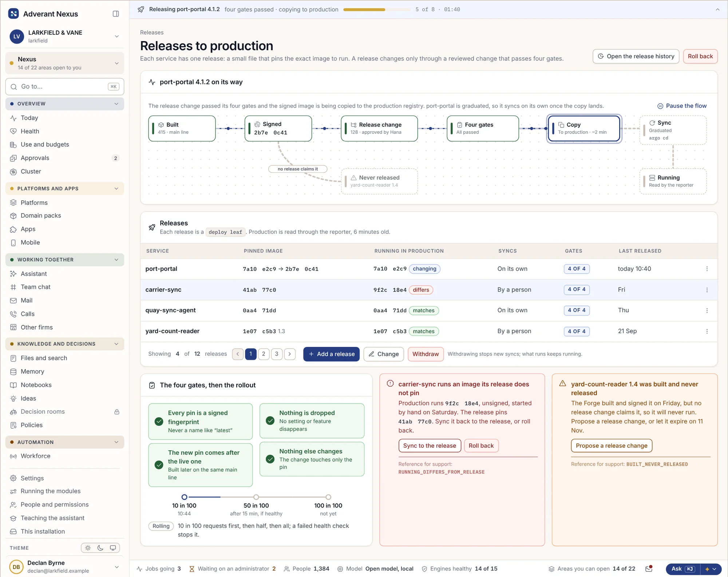Open Domain packs
728x577 pixels.
tap(65, 216)
